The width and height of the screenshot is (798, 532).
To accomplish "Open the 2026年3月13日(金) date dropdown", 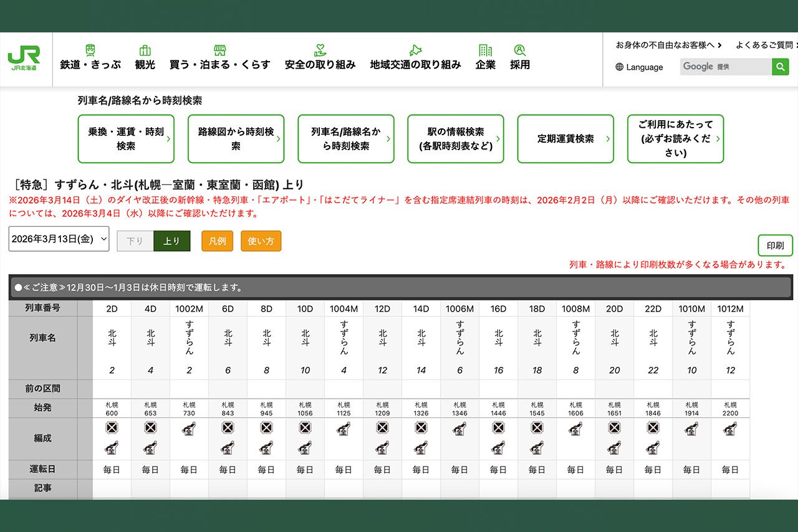I will [x=59, y=239].
